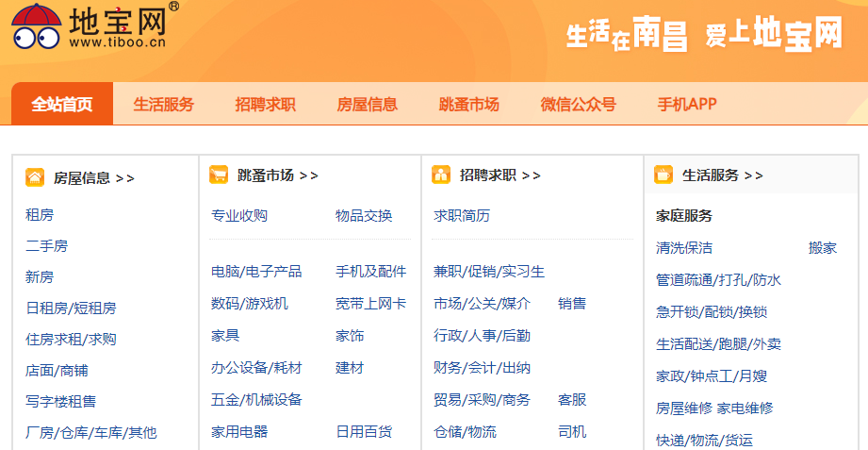The image size is (868, 450).
Task: Open the 店面/商铺 link
Action: pyautogui.click(x=57, y=370)
